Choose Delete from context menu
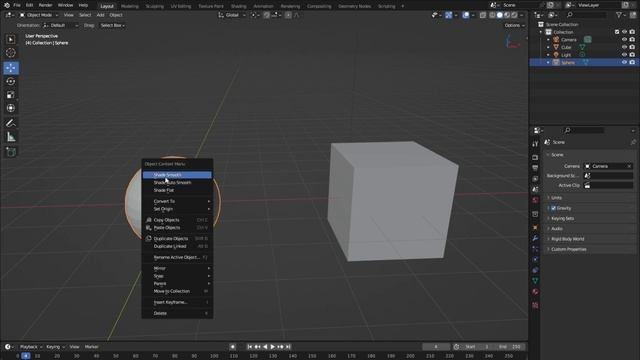640x360 pixels. coord(177,313)
